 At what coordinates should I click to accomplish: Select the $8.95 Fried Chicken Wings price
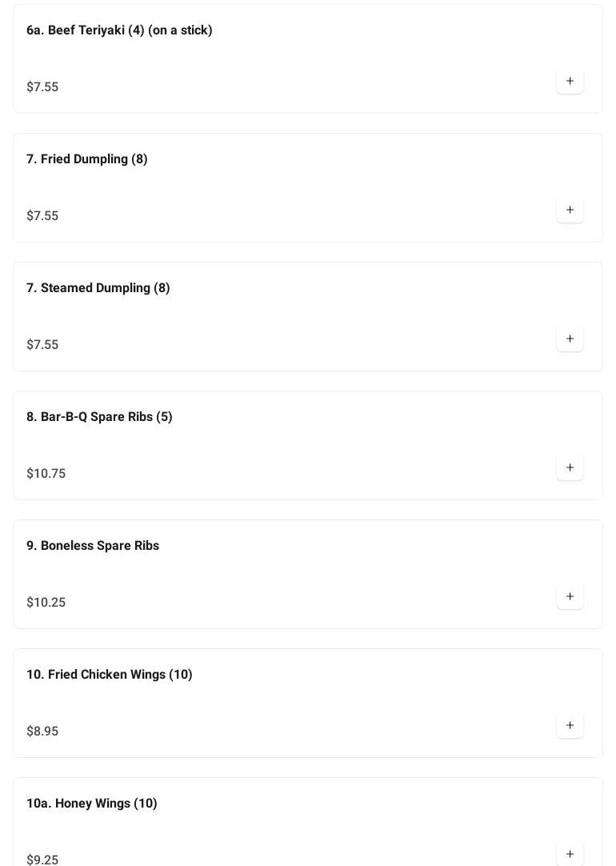pos(42,732)
